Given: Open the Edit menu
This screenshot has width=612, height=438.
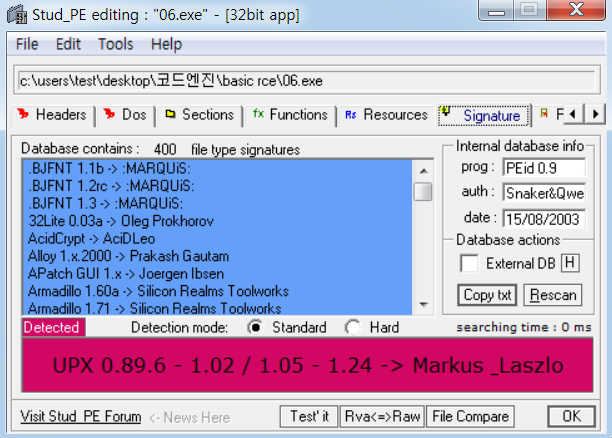Looking at the screenshot, I should 68,44.
